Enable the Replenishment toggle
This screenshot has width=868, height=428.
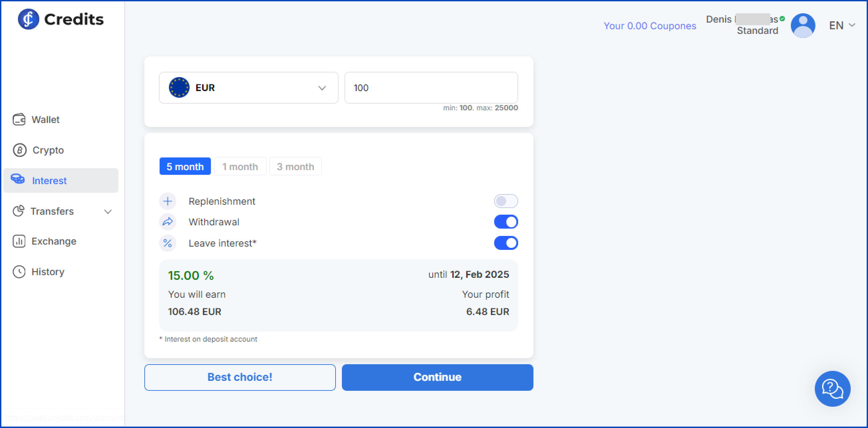tap(506, 201)
